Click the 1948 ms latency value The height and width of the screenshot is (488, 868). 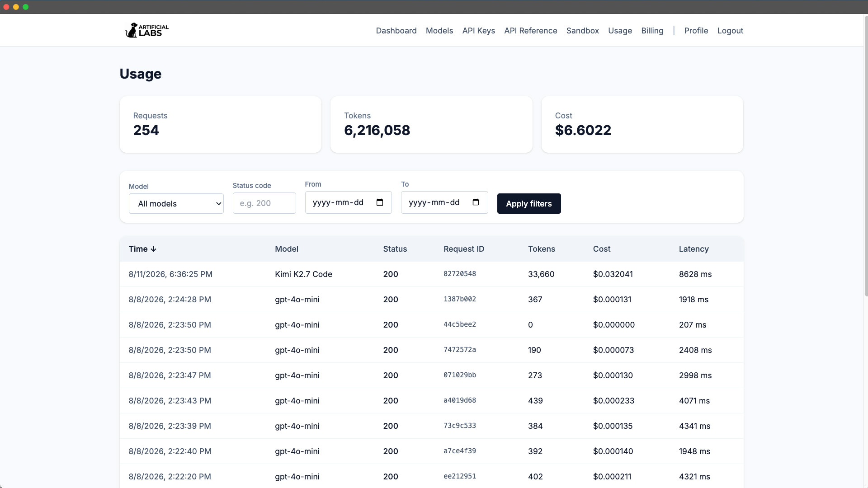click(694, 451)
